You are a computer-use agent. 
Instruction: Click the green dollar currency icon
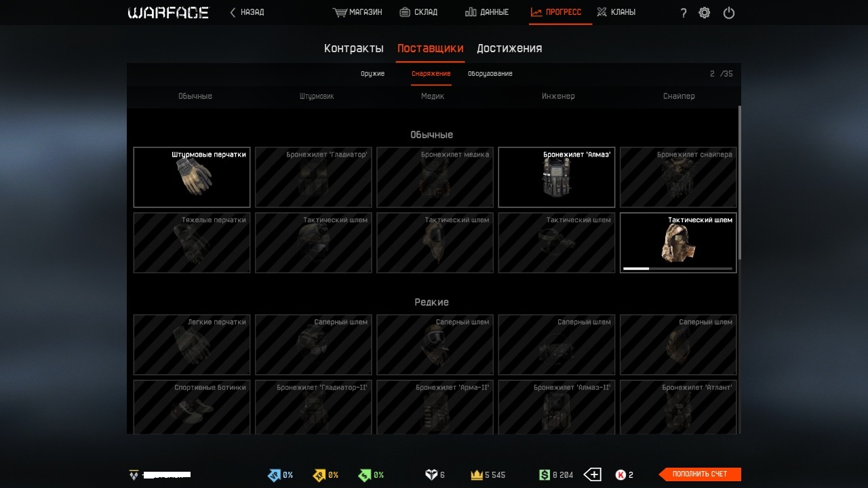point(545,475)
